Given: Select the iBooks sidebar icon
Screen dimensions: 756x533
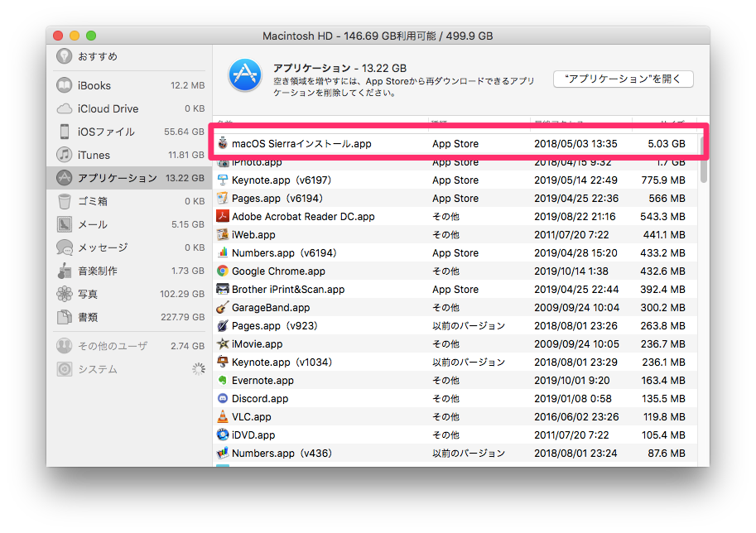Looking at the screenshot, I should [64, 85].
